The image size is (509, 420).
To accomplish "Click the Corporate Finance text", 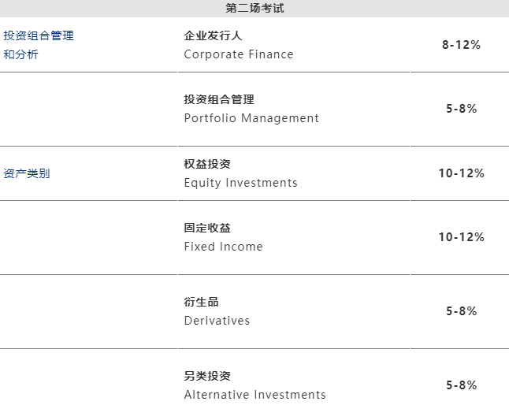I will [239, 54].
